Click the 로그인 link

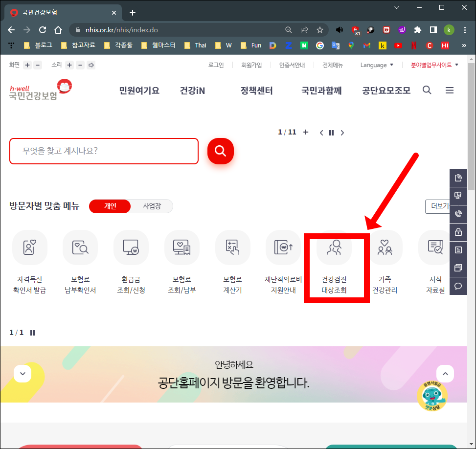coord(215,65)
